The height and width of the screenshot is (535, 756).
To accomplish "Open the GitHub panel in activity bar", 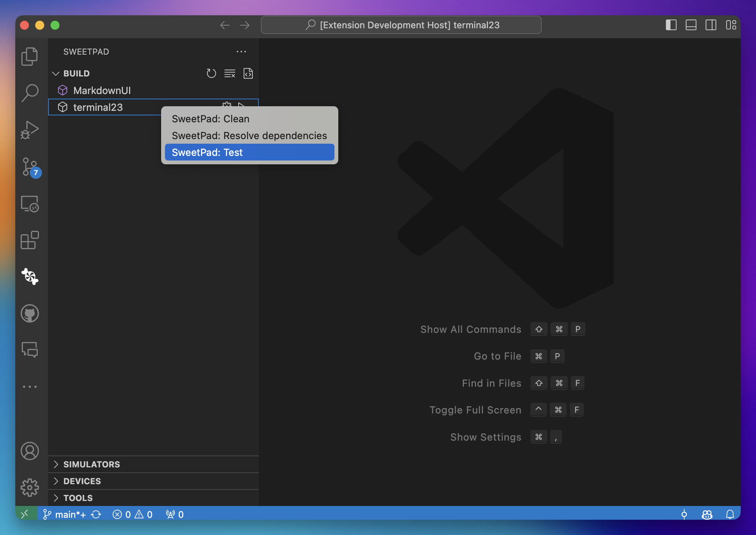I will 30,313.
